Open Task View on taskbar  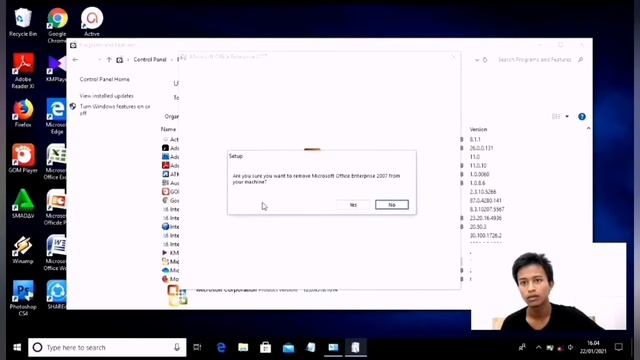point(198,347)
